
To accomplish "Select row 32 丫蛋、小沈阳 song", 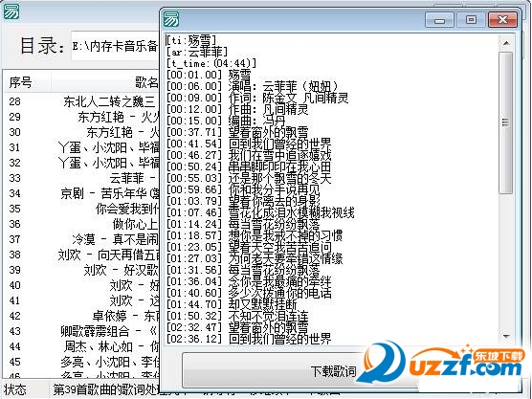I will click(x=81, y=163).
